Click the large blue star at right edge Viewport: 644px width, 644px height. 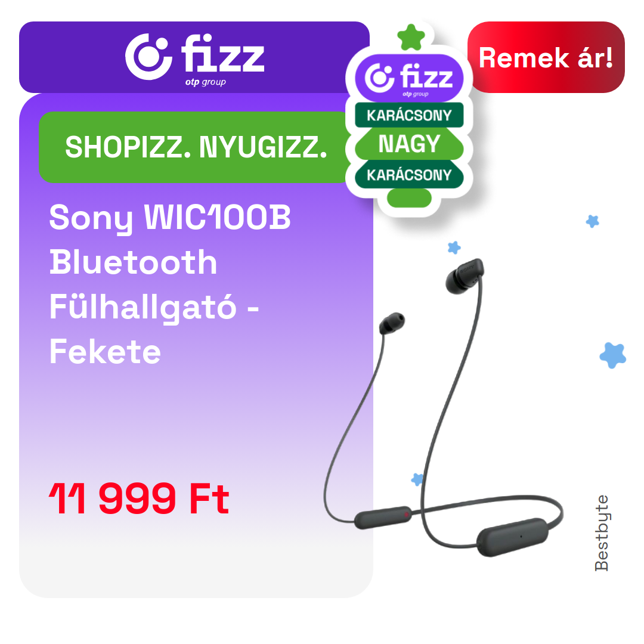tap(613, 355)
